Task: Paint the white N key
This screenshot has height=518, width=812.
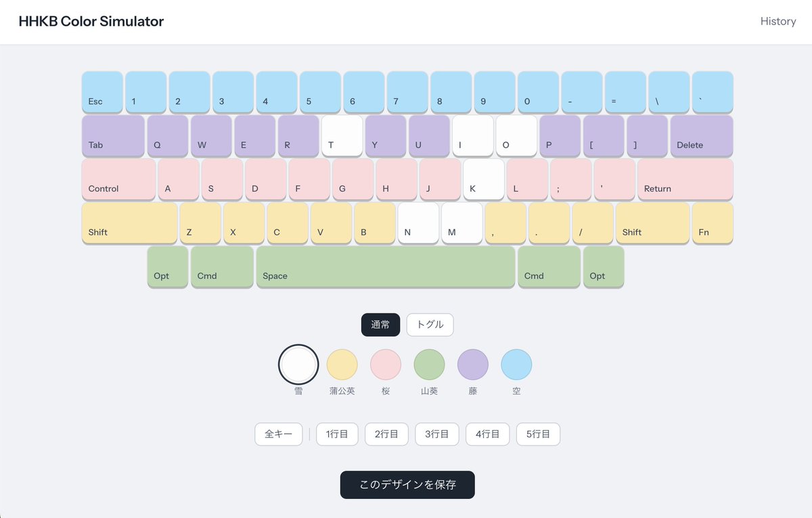Action: 418,223
